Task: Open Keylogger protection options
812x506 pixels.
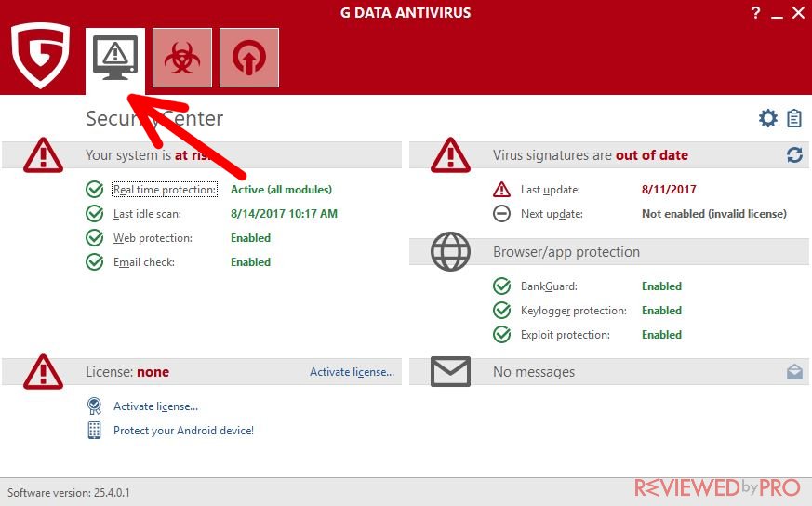Action: tap(574, 311)
